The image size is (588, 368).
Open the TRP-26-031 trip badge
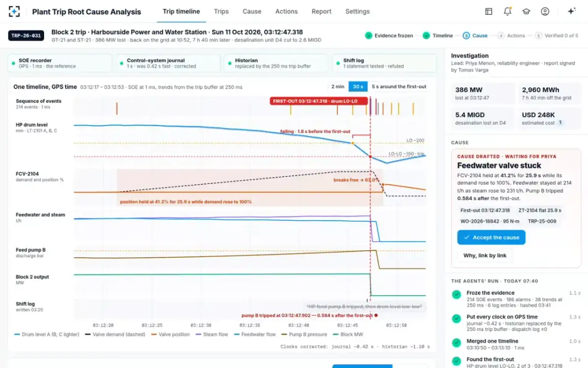[x=26, y=35]
